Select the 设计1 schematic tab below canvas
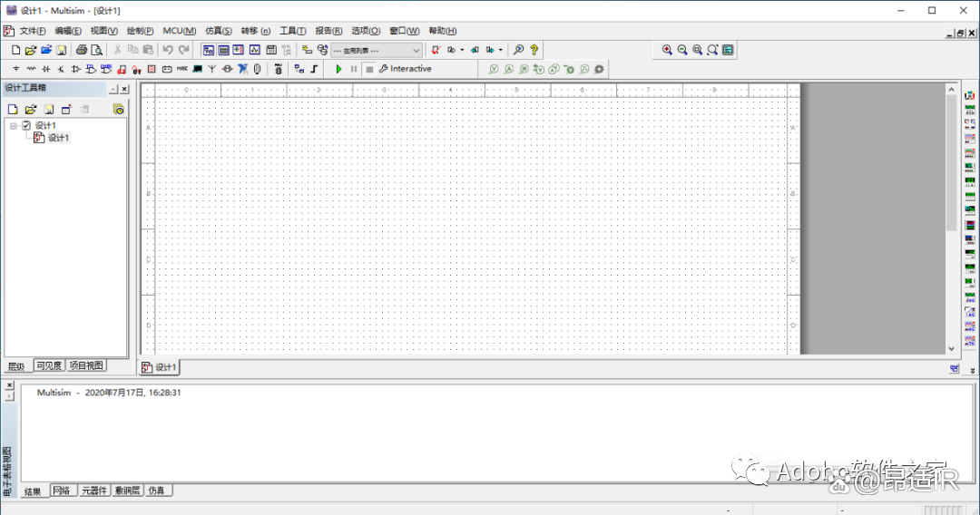This screenshot has width=980, height=515. click(160, 368)
